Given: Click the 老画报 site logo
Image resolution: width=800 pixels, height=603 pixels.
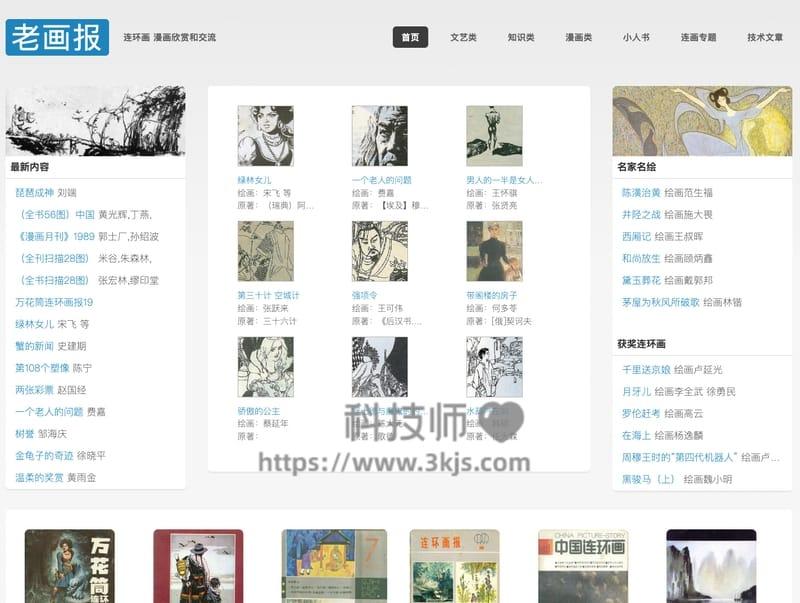Looking at the screenshot, I should 57,37.
